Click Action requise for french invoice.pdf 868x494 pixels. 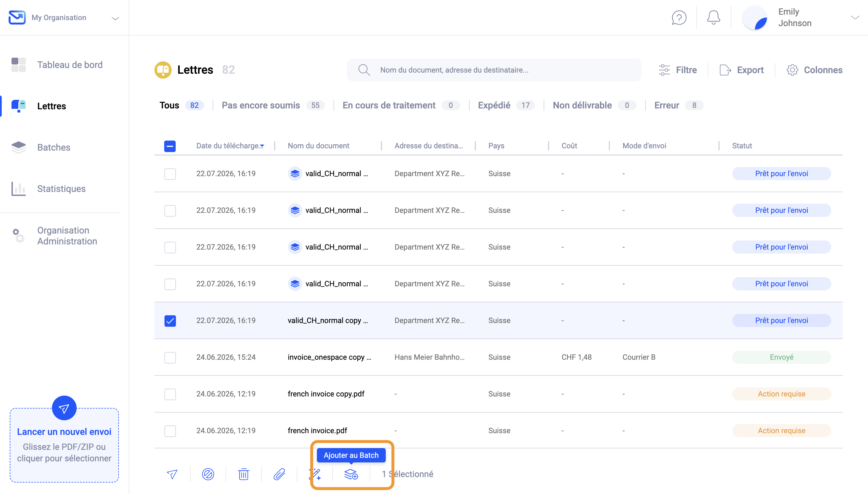pyautogui.click(x=781, y=431)
